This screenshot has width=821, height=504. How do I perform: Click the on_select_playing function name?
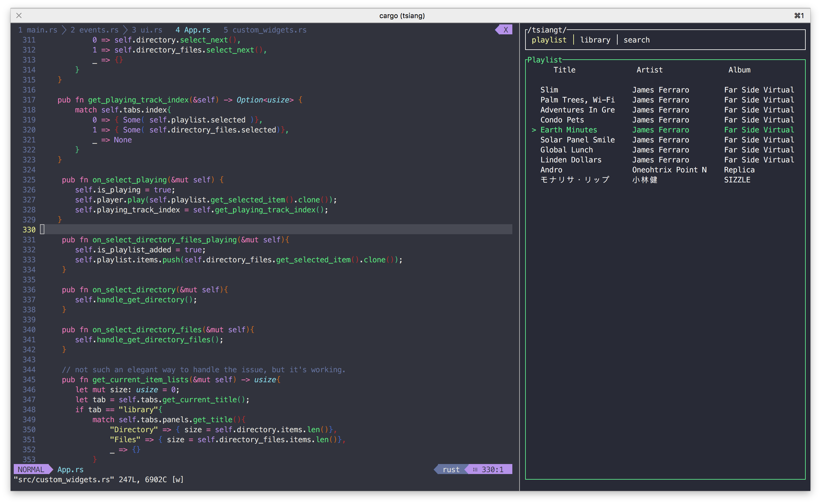coord(129,180)
